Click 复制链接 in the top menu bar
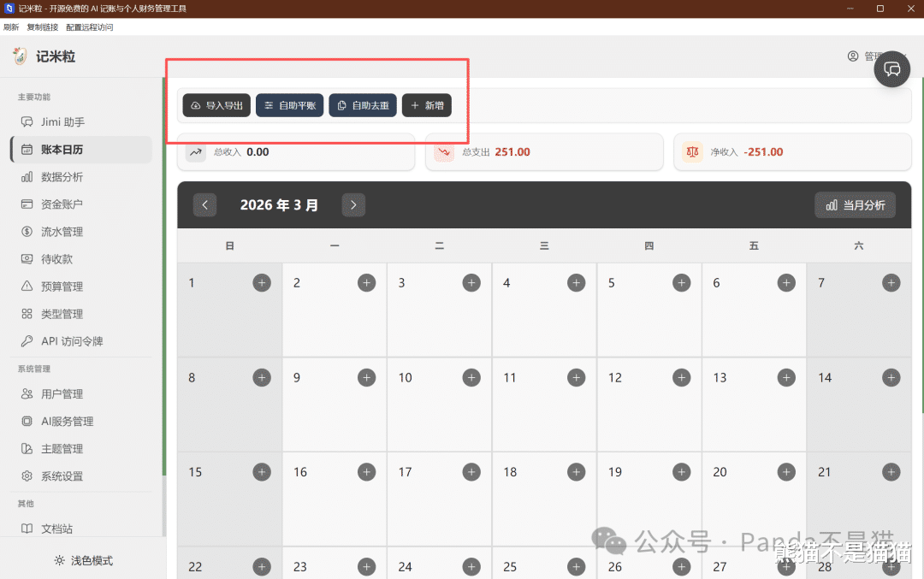The width and height of the screenshot is (924, 579). [x=43, y=27]
